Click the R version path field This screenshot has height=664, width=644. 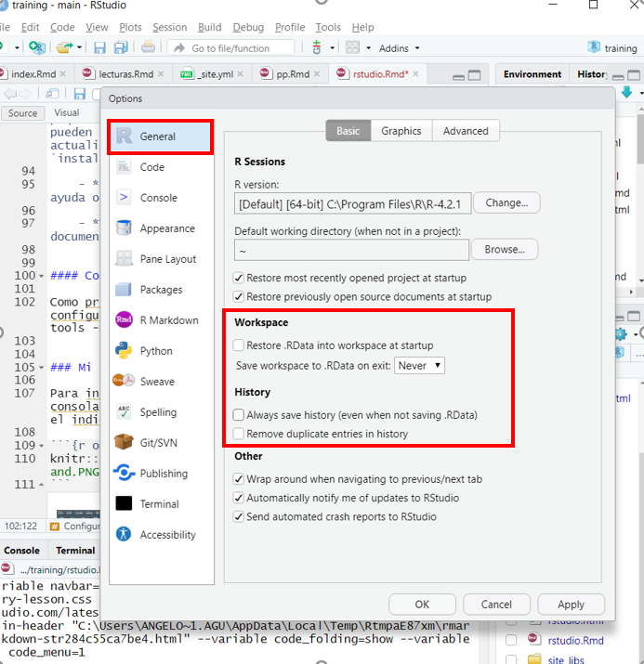point(352,203)
